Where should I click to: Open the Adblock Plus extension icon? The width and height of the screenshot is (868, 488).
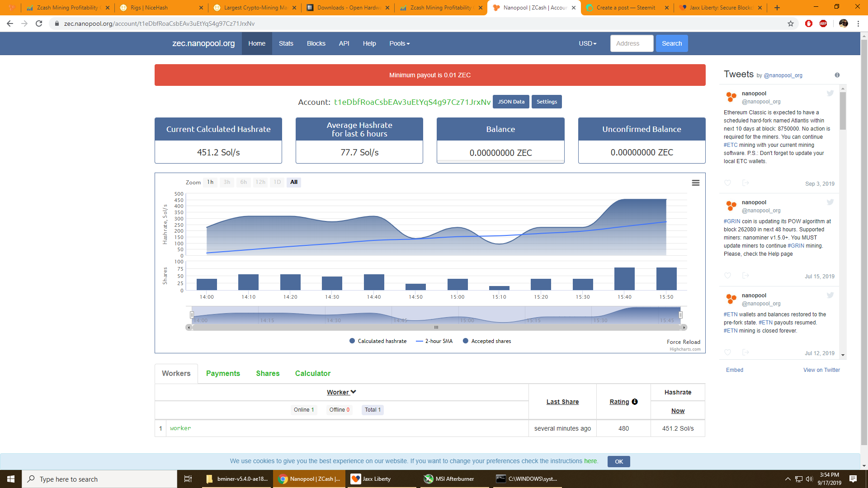tap(823, 23)
